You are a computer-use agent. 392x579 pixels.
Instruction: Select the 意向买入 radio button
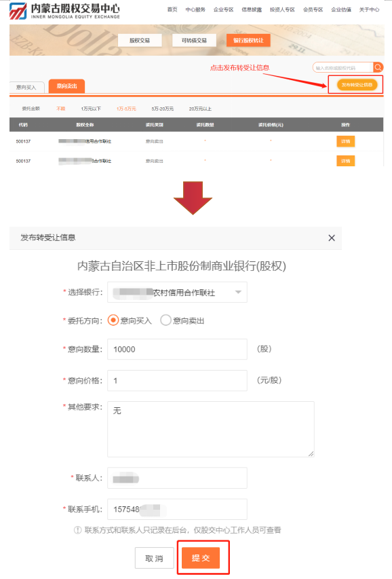(x=113, y=320)
